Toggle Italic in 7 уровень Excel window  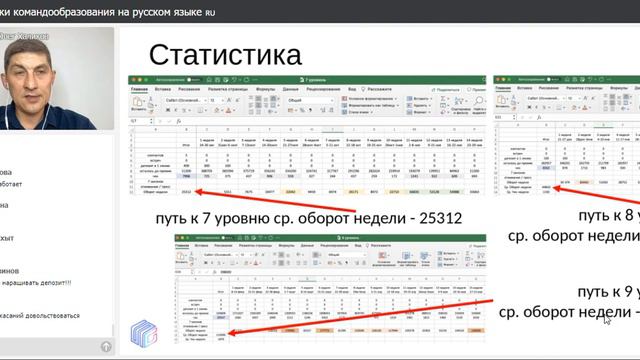tap(176, 110)
